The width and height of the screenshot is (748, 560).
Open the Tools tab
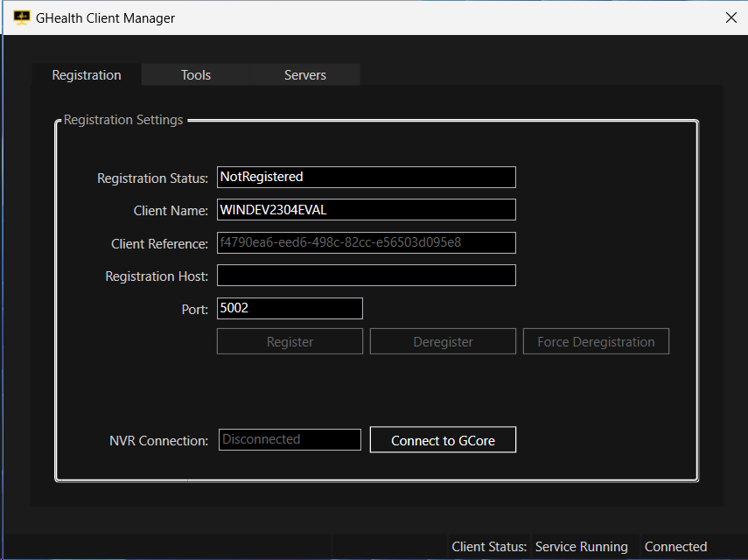(196, 75)
